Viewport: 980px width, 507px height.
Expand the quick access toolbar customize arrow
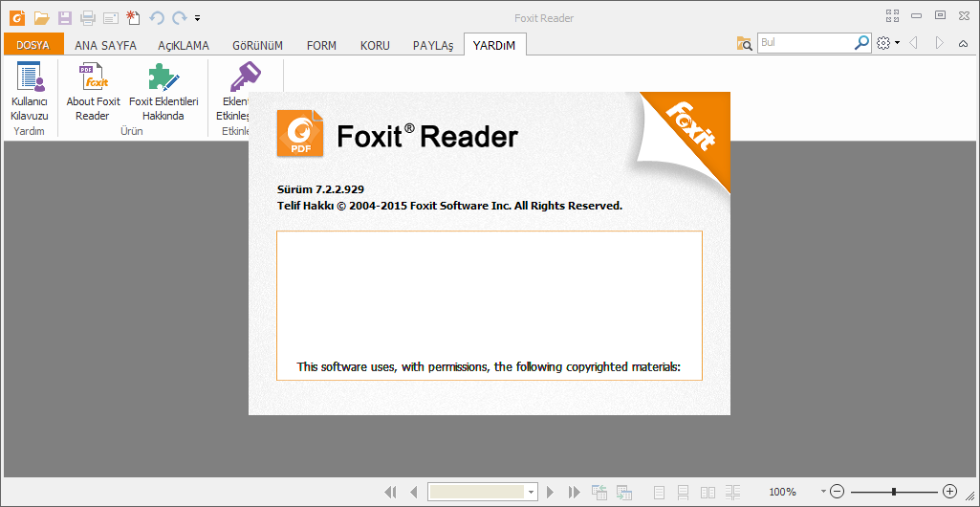tap(197, 17)
